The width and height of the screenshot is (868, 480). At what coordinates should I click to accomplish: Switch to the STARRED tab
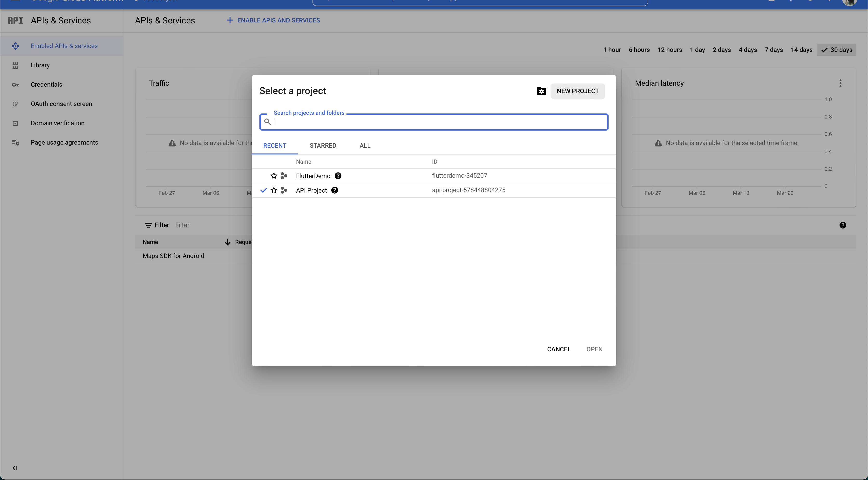click(323, 145)
